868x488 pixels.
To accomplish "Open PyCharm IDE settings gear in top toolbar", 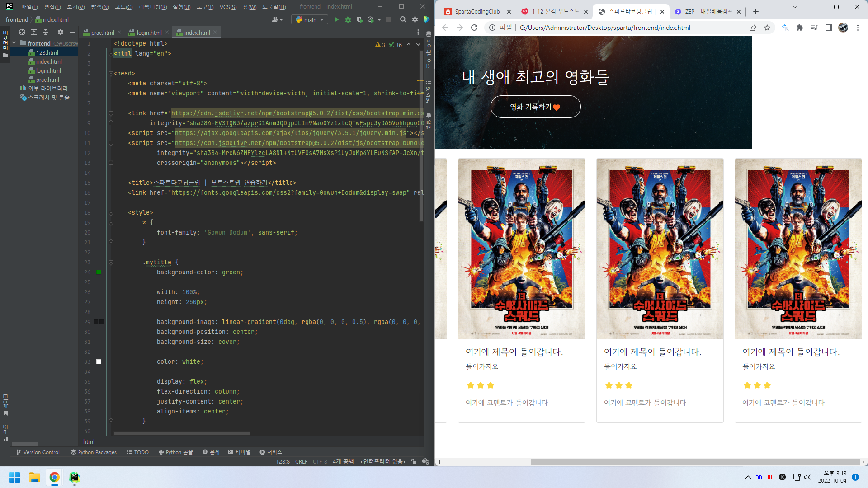I will point(415,20).
